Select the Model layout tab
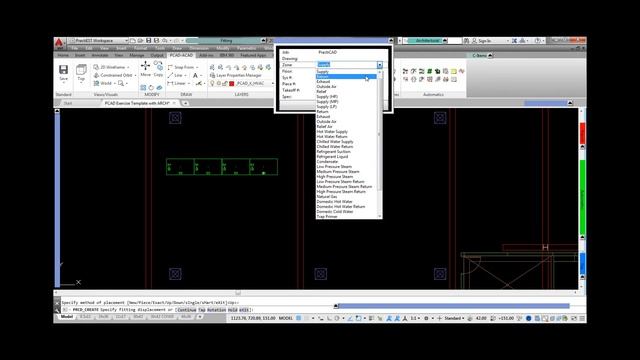The width and height of the screenshot is (640, 360). coord(67,317)
